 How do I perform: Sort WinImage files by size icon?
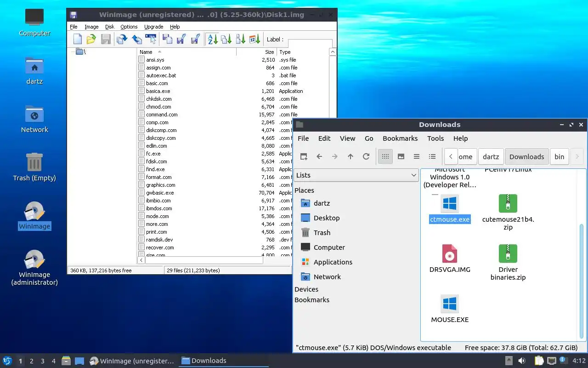[x=241, y=39]
